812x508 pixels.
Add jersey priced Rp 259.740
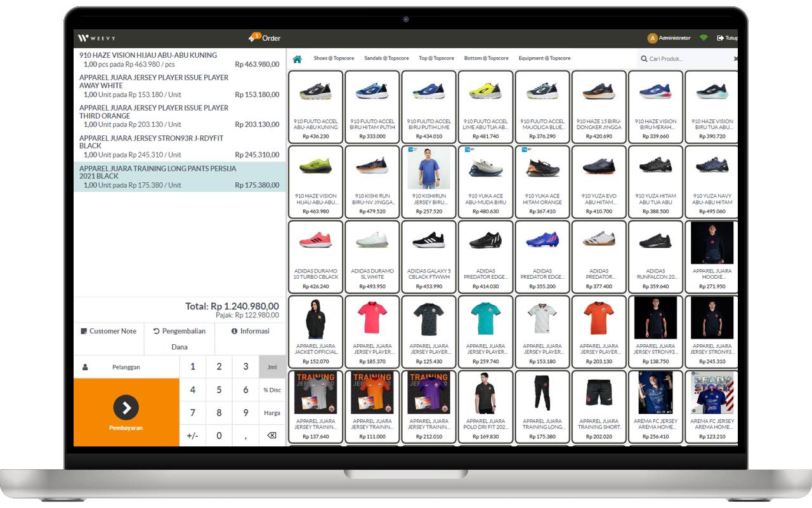click(485, 331)
